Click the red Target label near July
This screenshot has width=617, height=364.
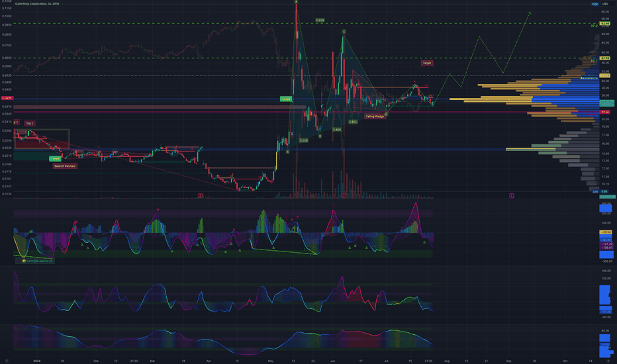point(426,63)
